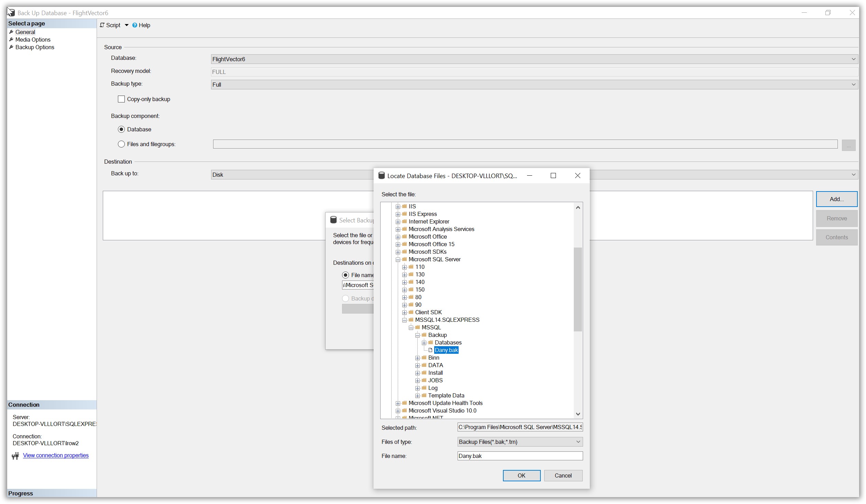Open the Database dropdown showing FlightVector6
866x504 pixels.
[x=534, y=59]
